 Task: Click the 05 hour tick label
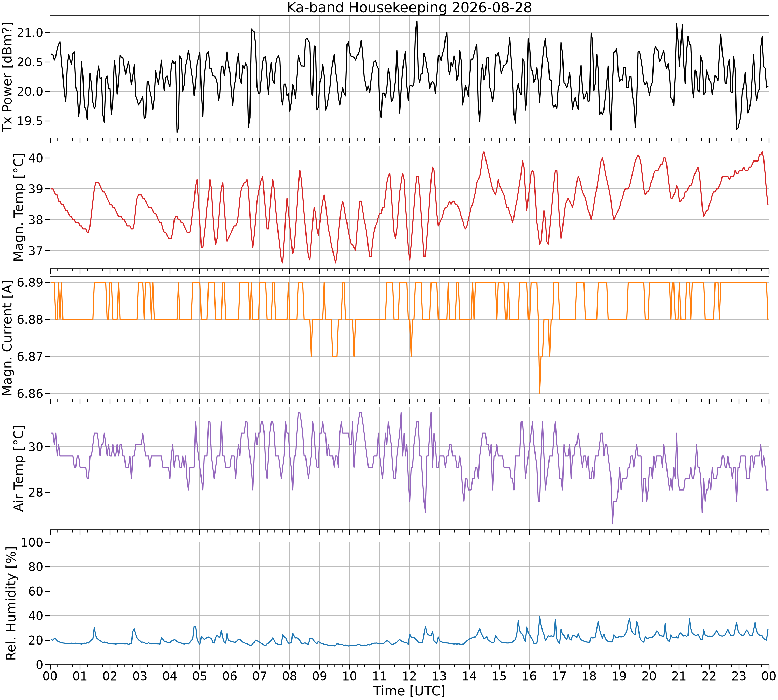200,676
